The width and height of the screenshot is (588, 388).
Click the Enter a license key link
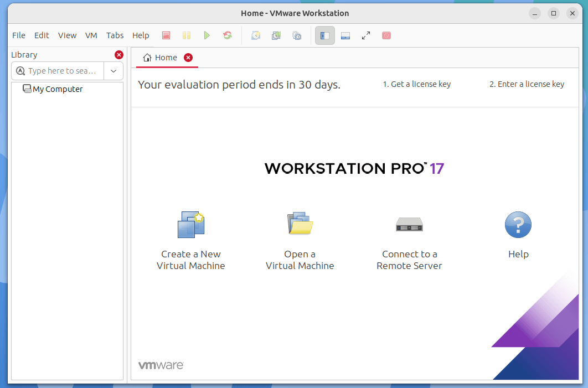pyautogui.click(x=527, y=84)
